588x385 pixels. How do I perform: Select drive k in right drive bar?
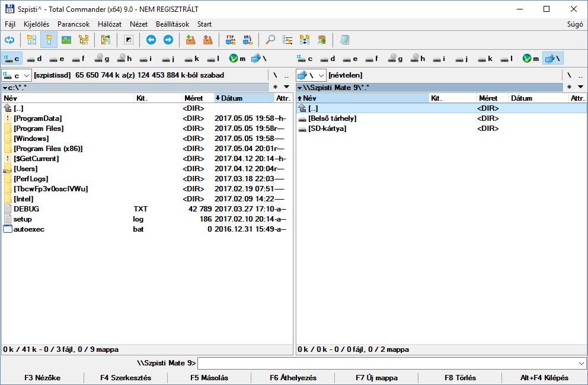pos(485,59)
